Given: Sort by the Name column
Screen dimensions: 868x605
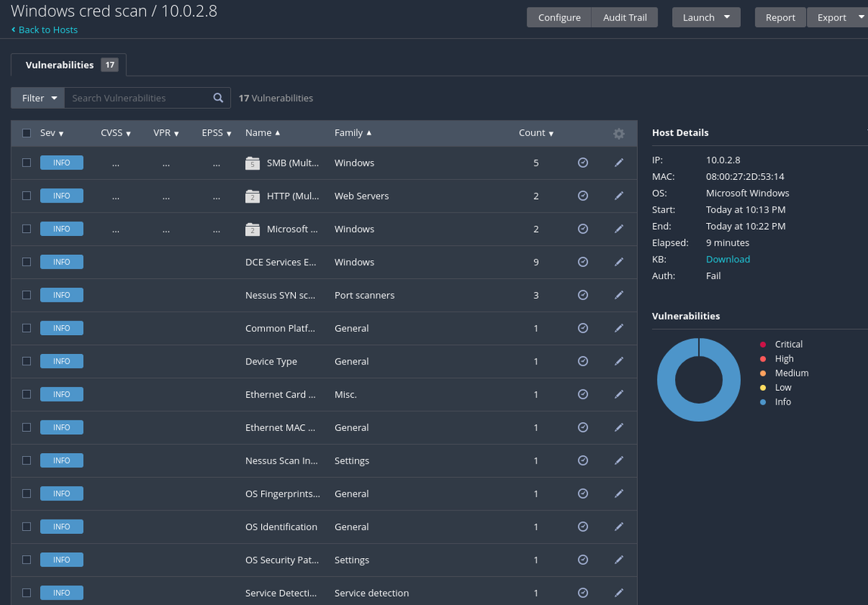Looking at the screenshot, I should [263, 133].
